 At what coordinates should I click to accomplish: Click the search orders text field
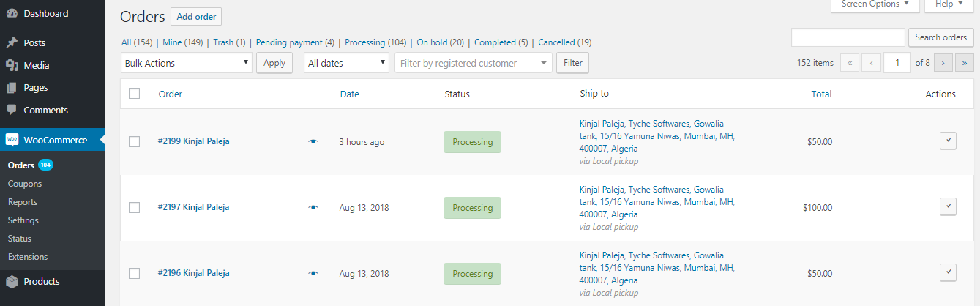point(848,37)
